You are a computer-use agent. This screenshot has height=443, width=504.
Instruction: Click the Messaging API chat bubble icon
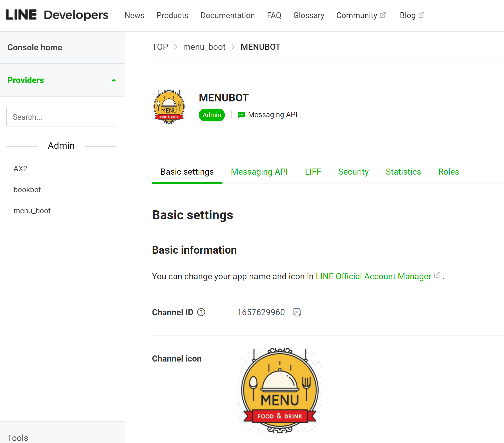tap(241, 114)
